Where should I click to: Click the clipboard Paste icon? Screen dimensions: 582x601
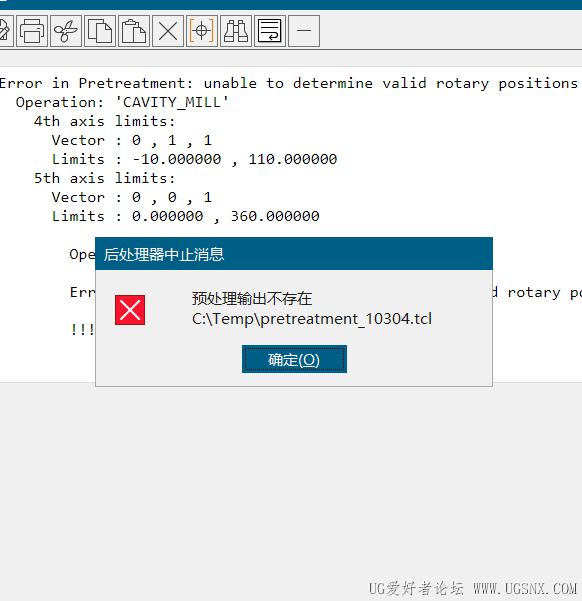click(134, 31)
